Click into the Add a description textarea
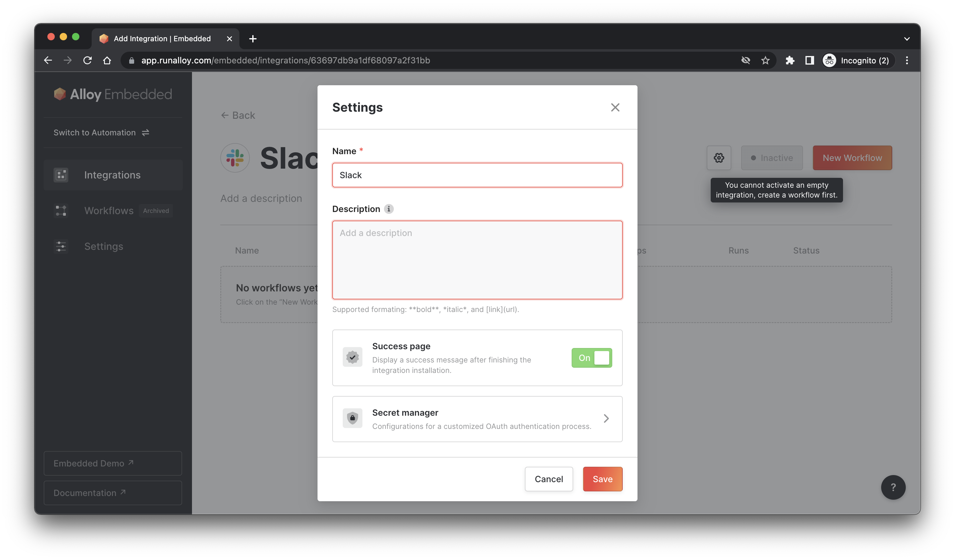 pyautogui.click(x=477, y=260)
